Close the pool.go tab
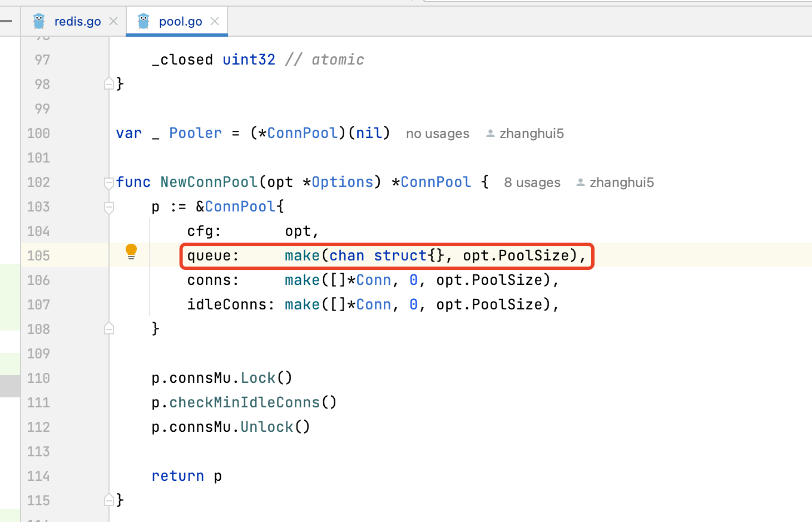 coord(215,21)
